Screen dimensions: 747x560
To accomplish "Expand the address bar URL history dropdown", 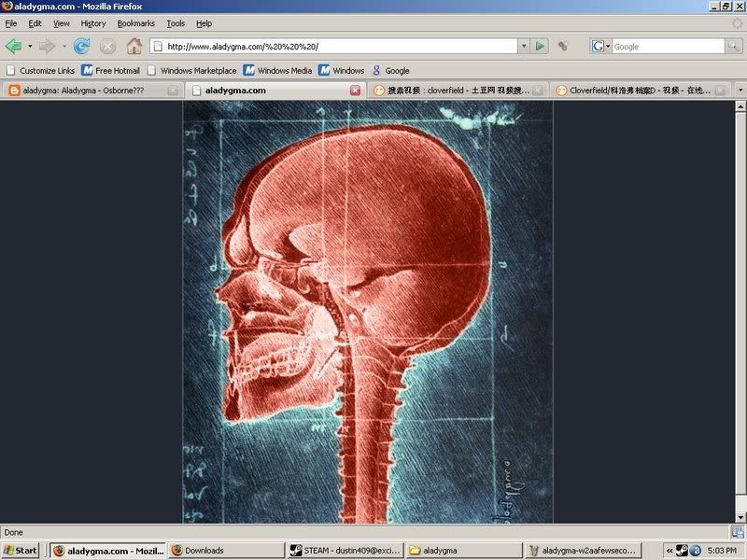I will 524,46.
